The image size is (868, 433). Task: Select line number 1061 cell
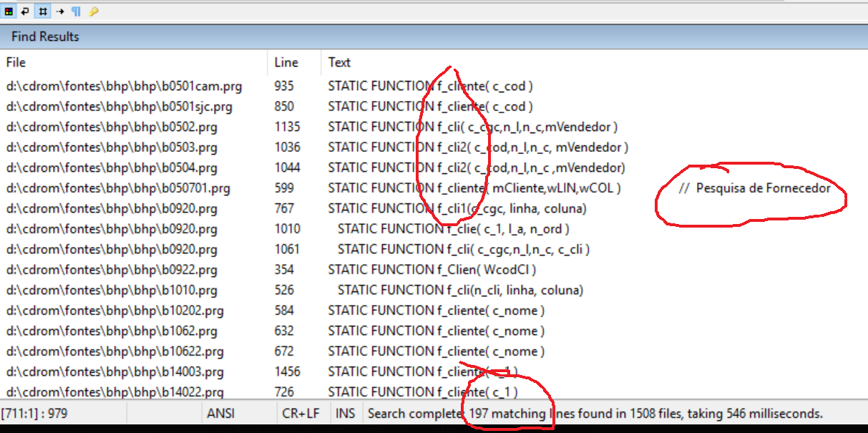click(287, 250)
